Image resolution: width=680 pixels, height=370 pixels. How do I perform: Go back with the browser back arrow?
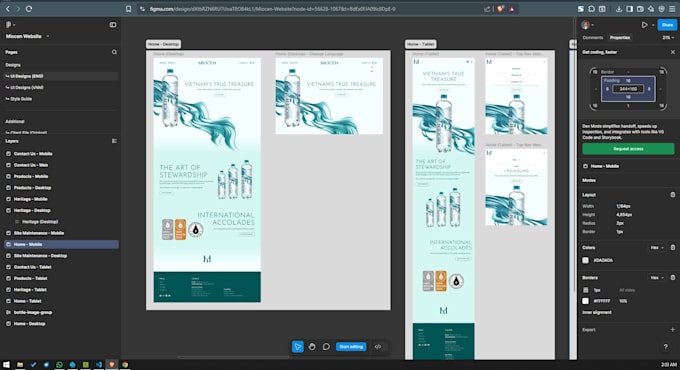7,9
